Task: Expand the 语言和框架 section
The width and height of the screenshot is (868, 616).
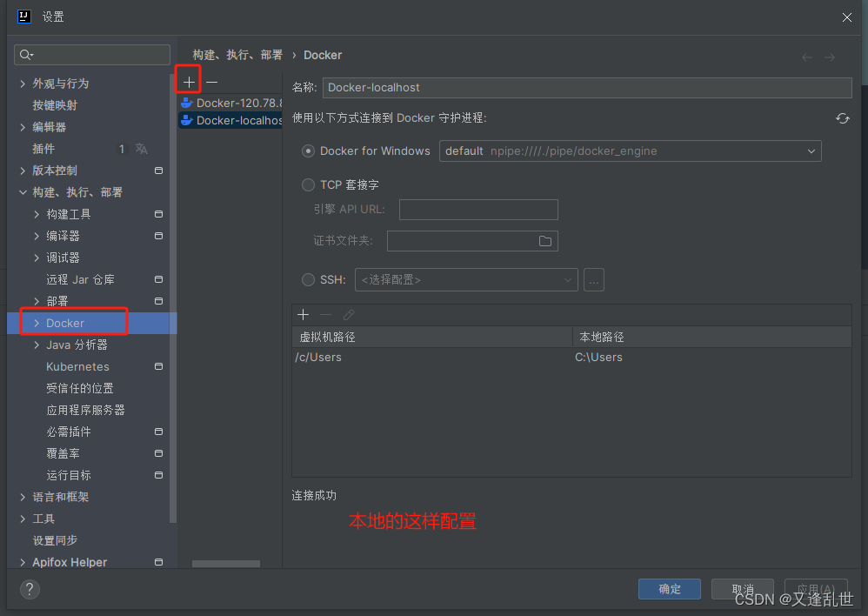Action: coord(23,497)
